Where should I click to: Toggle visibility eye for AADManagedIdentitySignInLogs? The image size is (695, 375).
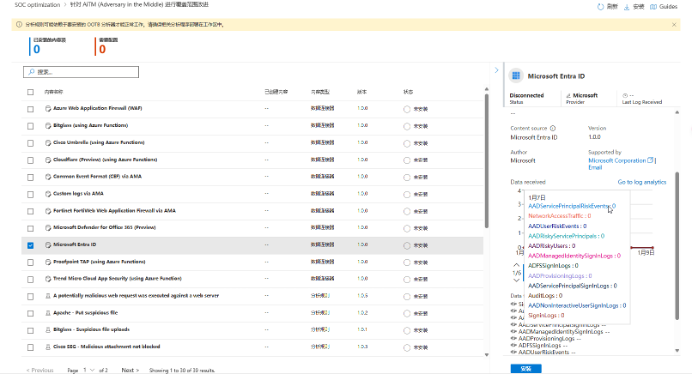(514, 332)
